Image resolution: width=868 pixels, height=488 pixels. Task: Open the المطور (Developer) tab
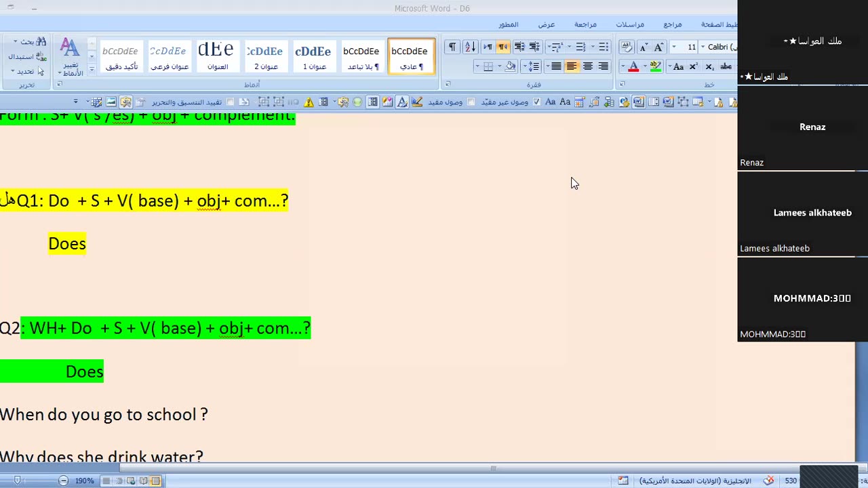click(509, 24)
